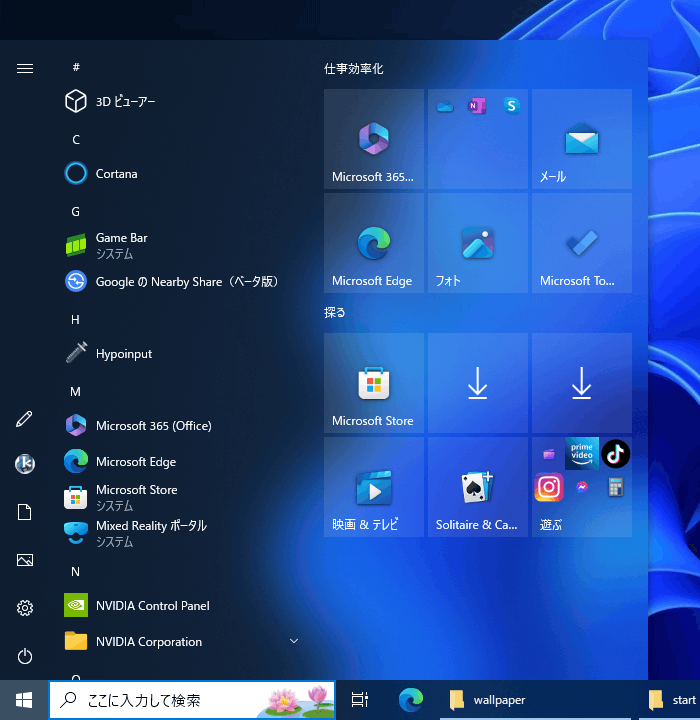The width and height of the screenshot is (700, 720).
Task: Click the Microsoft Store tile
Action: [x=374, y=383]
